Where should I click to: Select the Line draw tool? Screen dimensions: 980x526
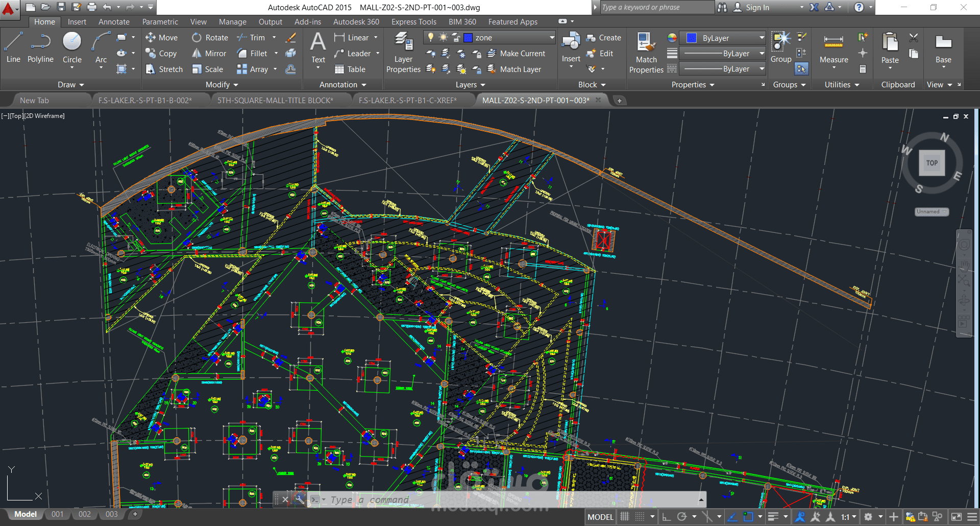13,48
